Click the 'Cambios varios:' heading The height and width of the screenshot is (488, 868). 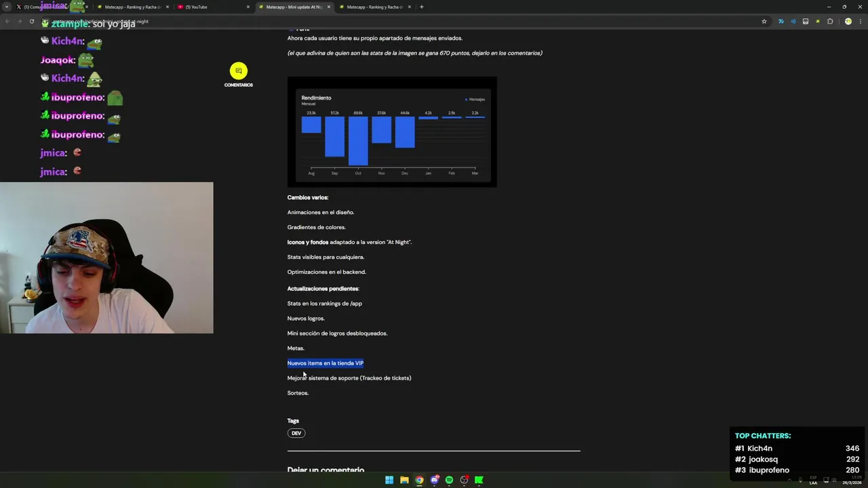(308, 197)
